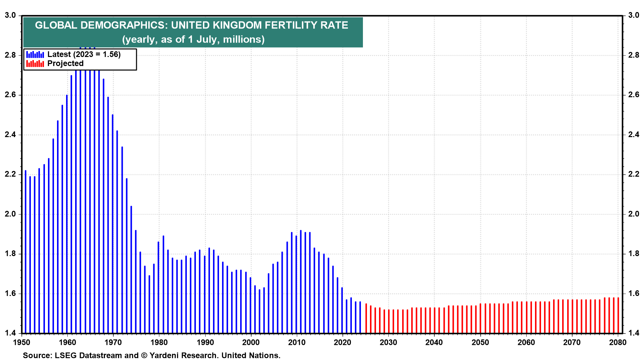Click the 2020 x-axis label
The image size is (644, 362).
point(342,343)
